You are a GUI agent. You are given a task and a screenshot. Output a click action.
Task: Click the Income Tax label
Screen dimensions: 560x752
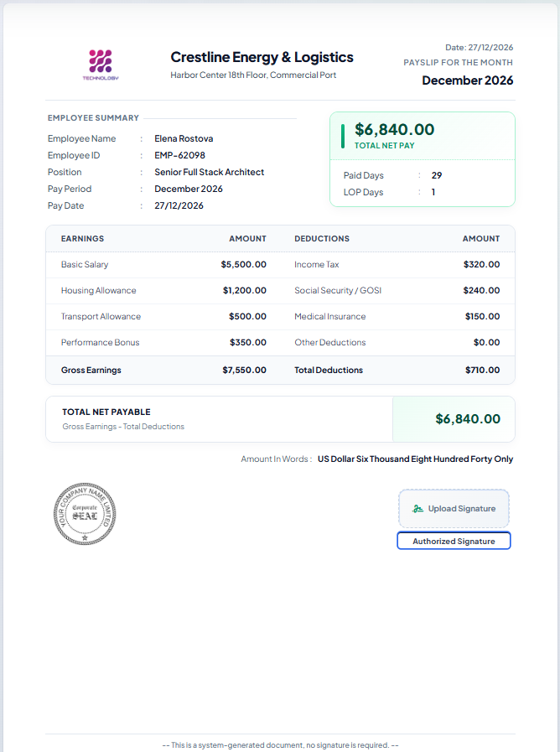[x=316, y=264]
